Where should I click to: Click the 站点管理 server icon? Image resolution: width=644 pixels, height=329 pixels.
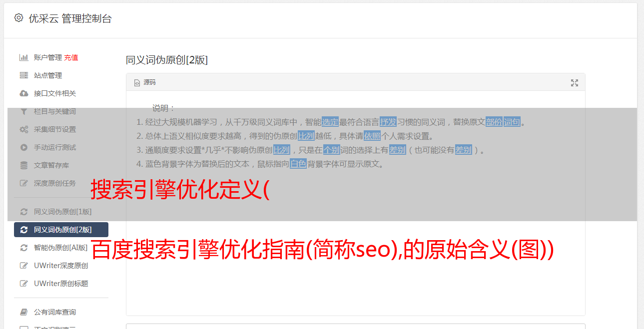pos(23,75)
